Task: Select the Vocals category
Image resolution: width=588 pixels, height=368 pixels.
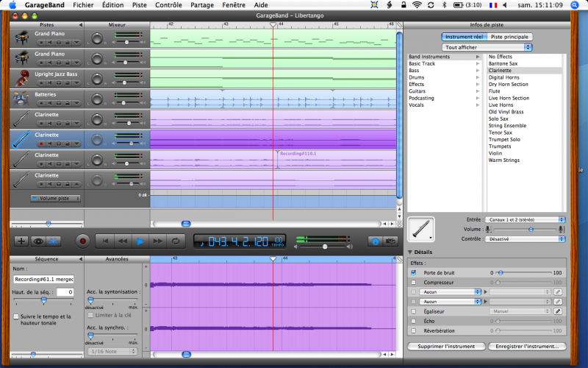Action: (x=416, y=105)
